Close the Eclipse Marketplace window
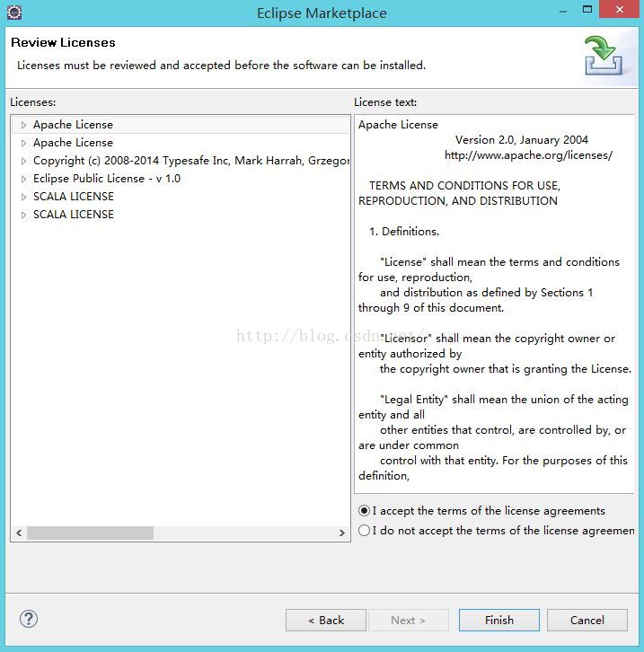 click(x=619, y=9)
